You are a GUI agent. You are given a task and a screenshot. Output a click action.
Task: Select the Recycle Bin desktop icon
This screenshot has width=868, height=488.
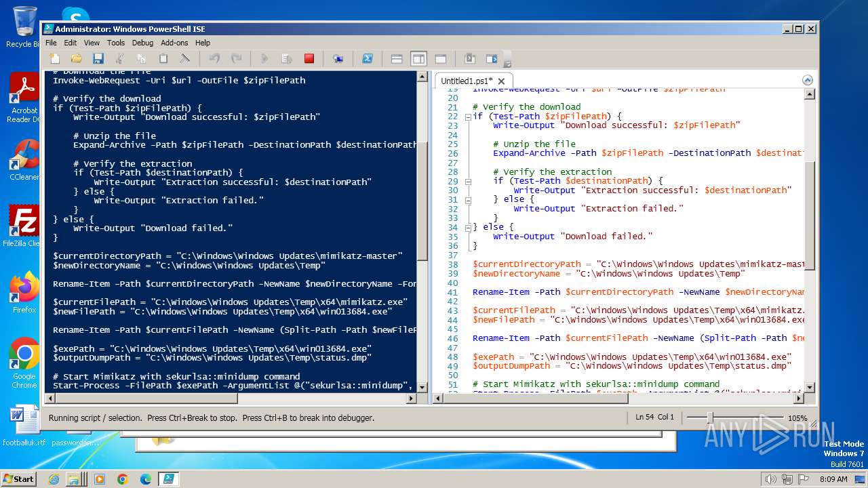[24, 27]
